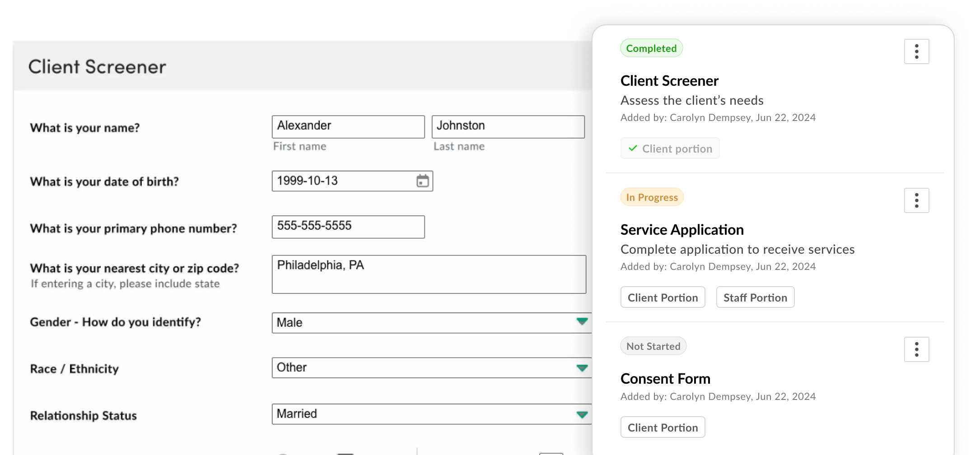The image size is (980, 455).
Task: Click the Not Started status badge
Action: pyautogui.click(x=653, y=346)
